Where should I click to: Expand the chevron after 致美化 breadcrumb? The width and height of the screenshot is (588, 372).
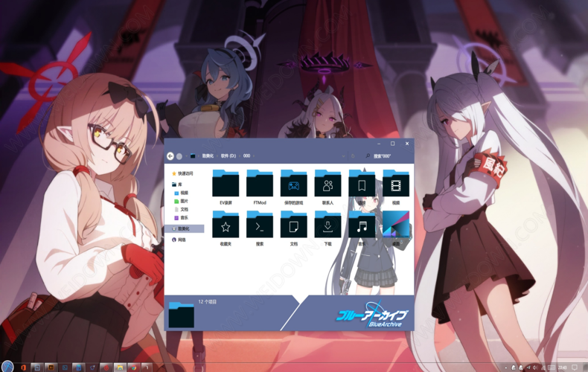pyautogui.click(x=217, y=156)
